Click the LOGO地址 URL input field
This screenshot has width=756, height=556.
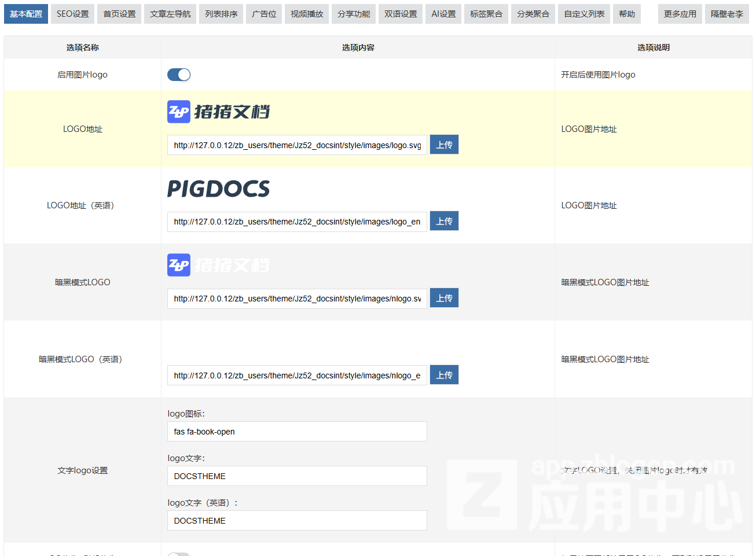tap(296, 144)
